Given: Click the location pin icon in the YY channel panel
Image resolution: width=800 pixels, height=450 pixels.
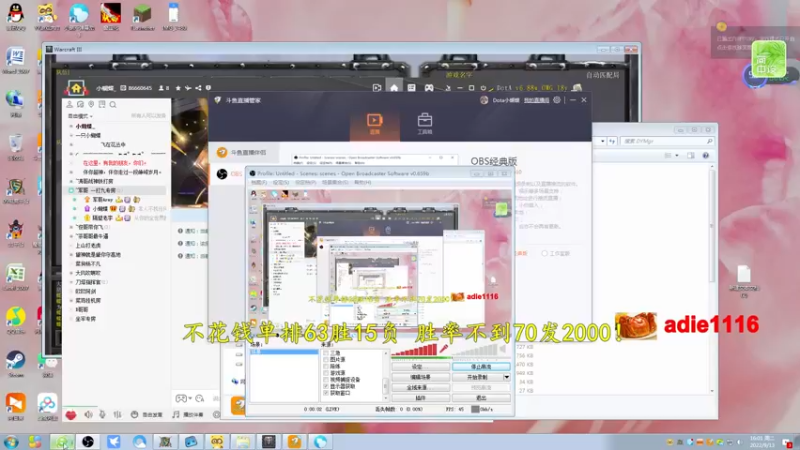Looking at the screenshot, I should pyautogui.click(x=91, y=105).
